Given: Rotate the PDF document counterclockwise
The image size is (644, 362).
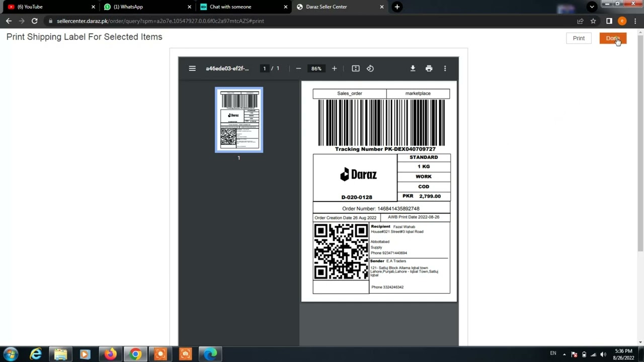Looking at the screenshot, I should coord(370,68).
